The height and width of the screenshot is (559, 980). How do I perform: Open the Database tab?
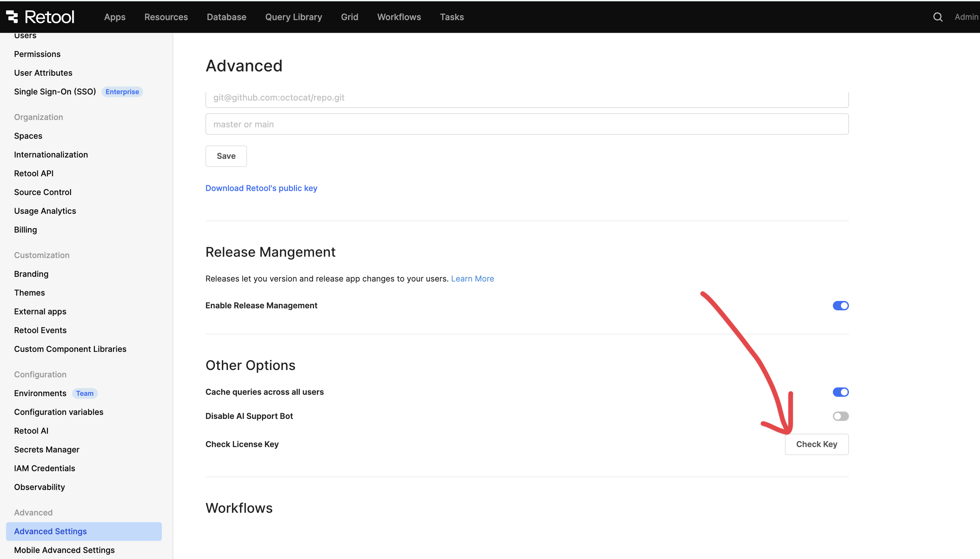[227, 17]
